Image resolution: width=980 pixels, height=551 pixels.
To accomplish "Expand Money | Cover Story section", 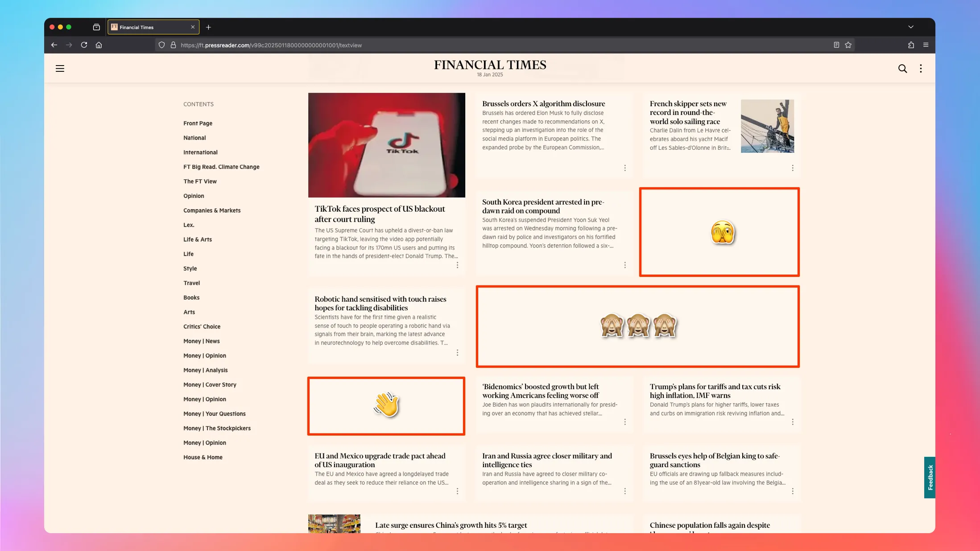I will click(210, 384).
